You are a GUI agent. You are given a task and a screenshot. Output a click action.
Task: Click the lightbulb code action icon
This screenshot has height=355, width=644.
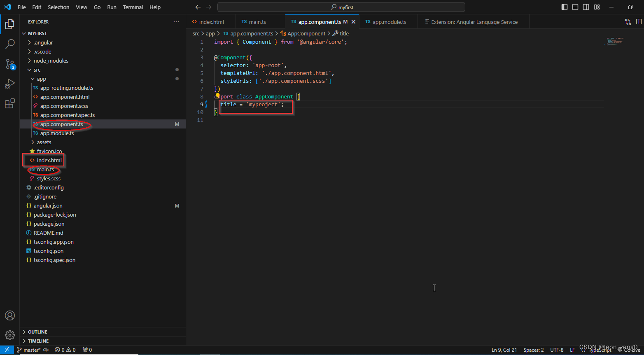point(217,96)
